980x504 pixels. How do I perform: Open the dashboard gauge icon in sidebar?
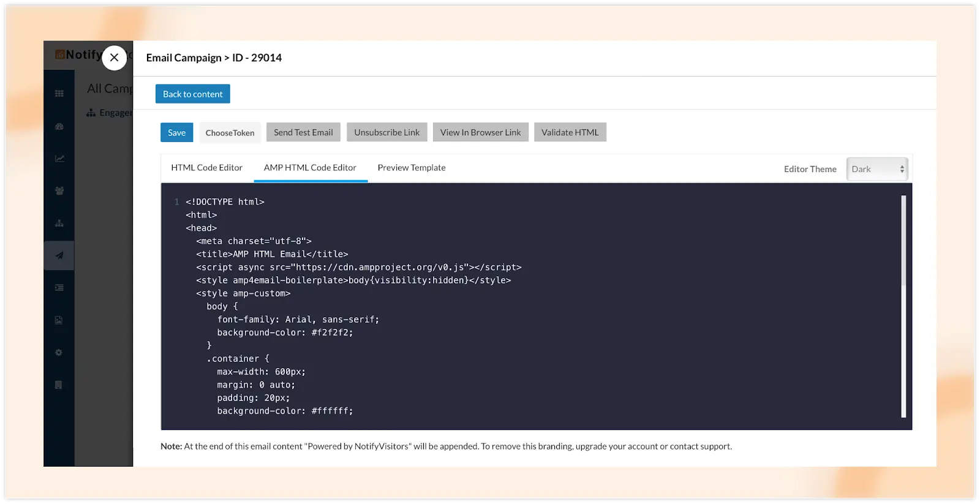pos(59,126)
